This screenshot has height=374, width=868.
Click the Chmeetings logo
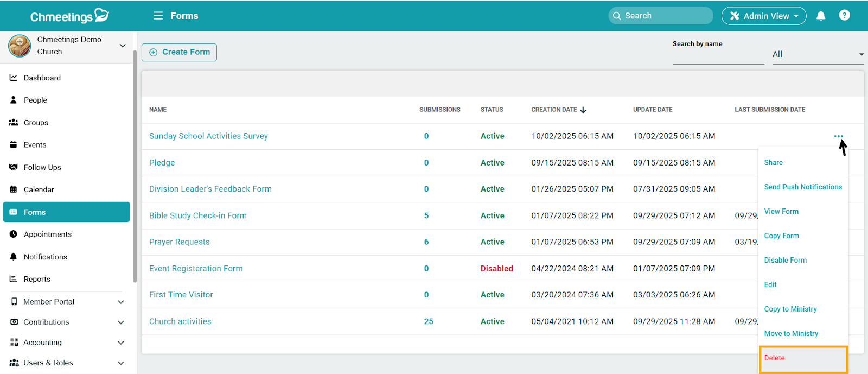[69, 16]
